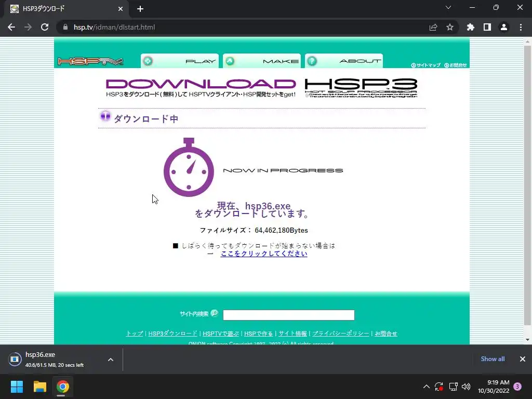Viewport: 532px width, 399px height.
Task: Open the プライバシーポリシー footer link
Action: tap(341, 334)
